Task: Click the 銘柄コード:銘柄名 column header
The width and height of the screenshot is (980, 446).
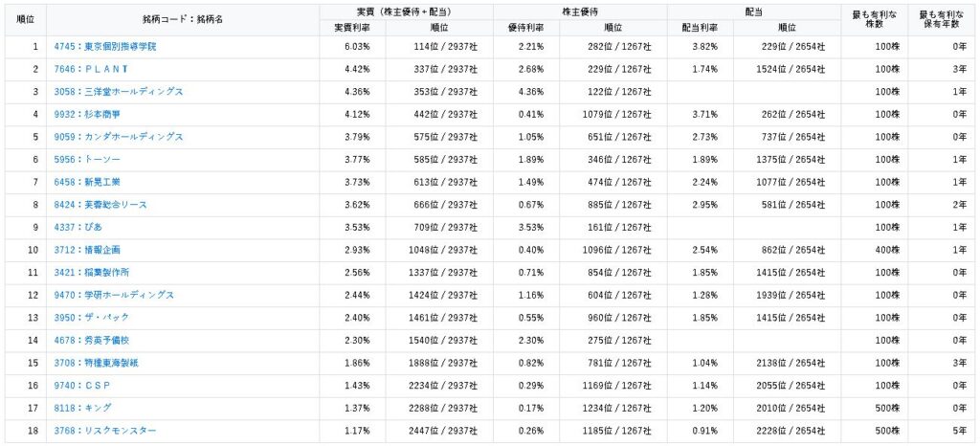Action: pos(182,20)
